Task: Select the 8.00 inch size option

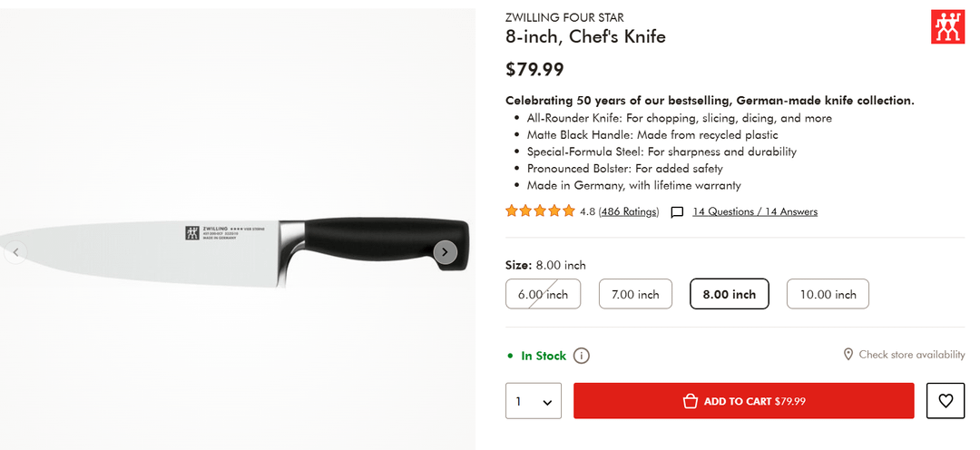Action: tap(729, 294)
